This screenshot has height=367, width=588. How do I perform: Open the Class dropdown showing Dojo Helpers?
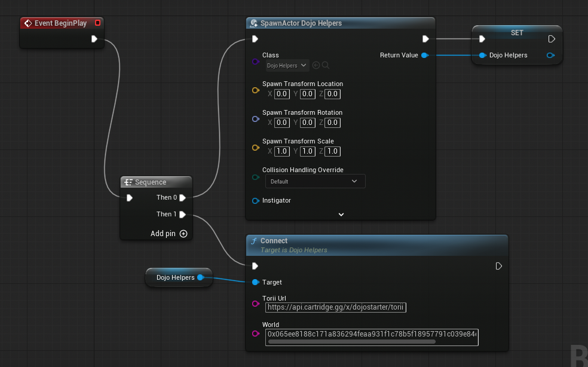287,65
